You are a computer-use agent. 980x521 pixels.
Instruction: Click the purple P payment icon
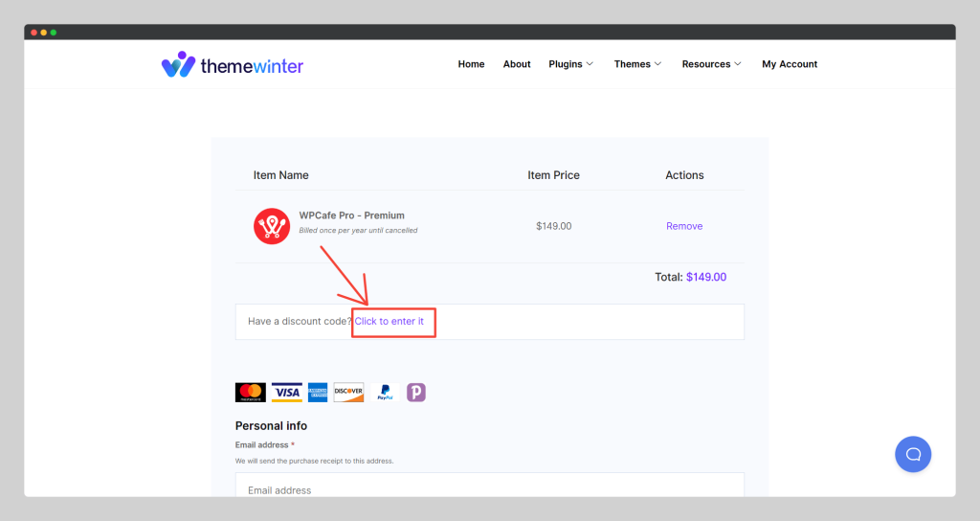point(415,392)
